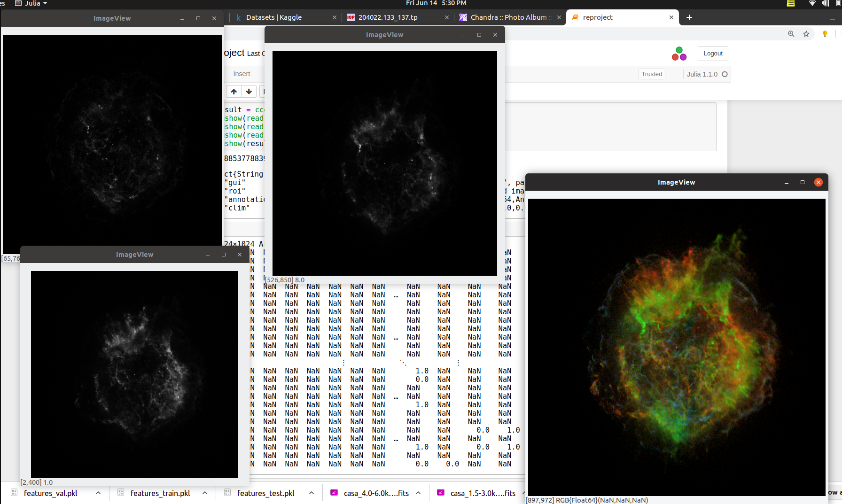Open the Julia application menu in top bar
Image resolution: width=842 pixels, height=504 pixels.
31,3
